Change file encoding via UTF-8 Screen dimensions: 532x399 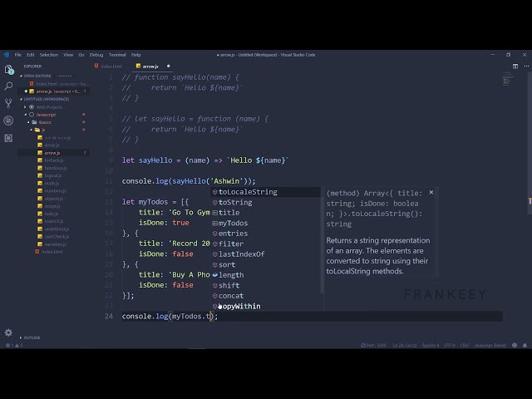450,346
